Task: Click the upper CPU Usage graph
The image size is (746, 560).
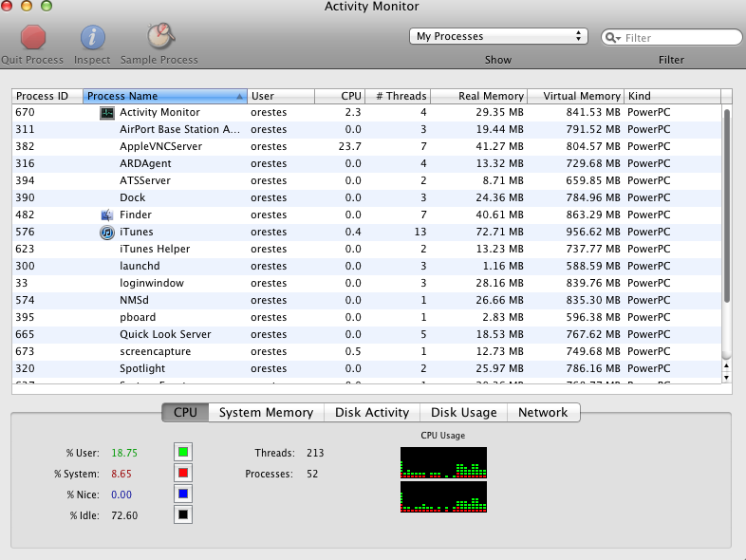Action: pyautogui.click(x=443, y=462)
